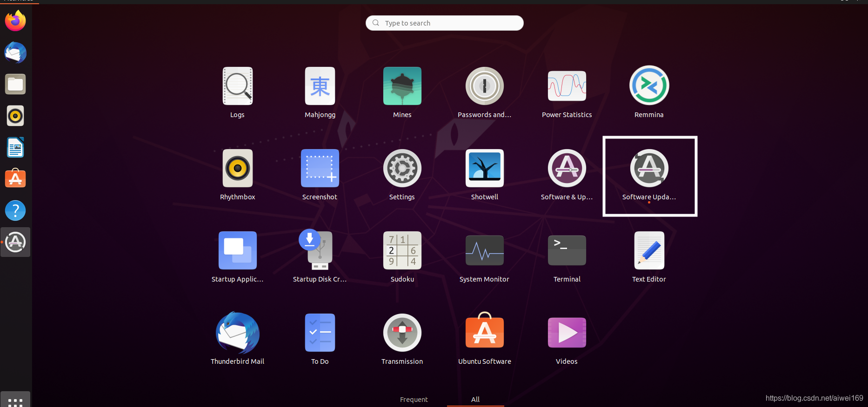Launch System Monitor

[485, 251]
